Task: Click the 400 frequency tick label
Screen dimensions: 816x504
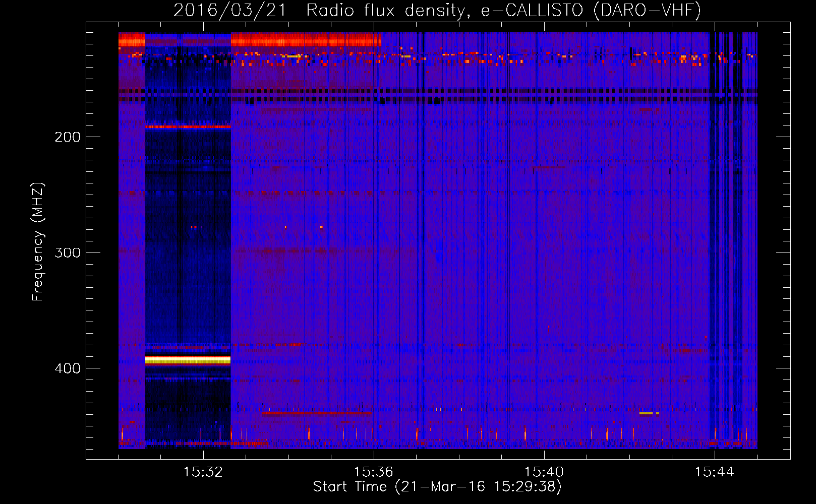Action: coord(68,368)
